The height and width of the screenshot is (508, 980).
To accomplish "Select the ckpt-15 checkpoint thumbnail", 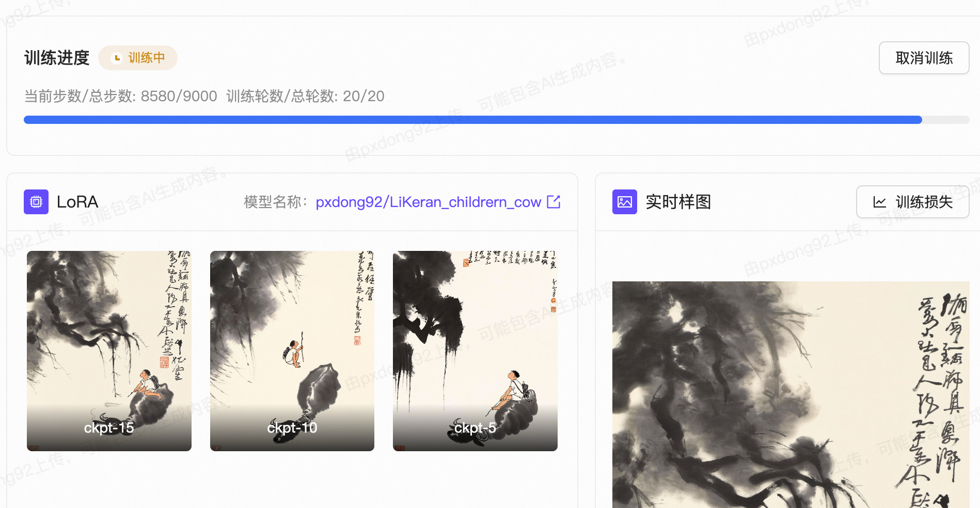I will click(x=109, y=350).
